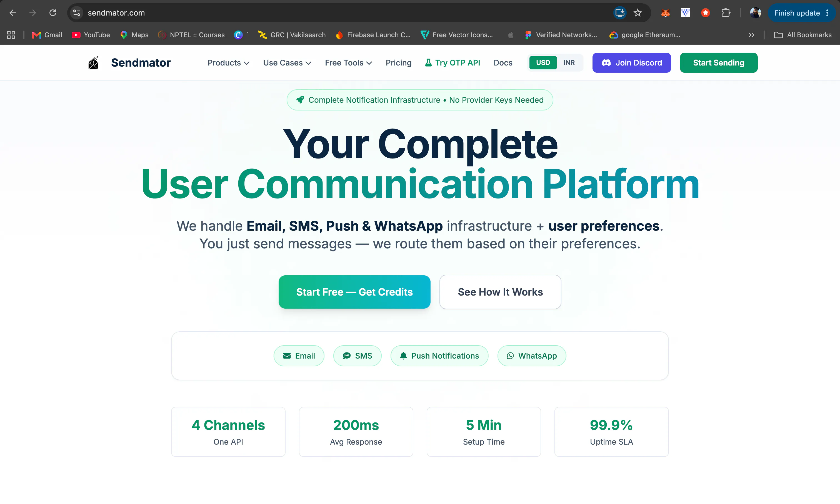
Task: Open the Try OTP API page
Action: [452, 63]
